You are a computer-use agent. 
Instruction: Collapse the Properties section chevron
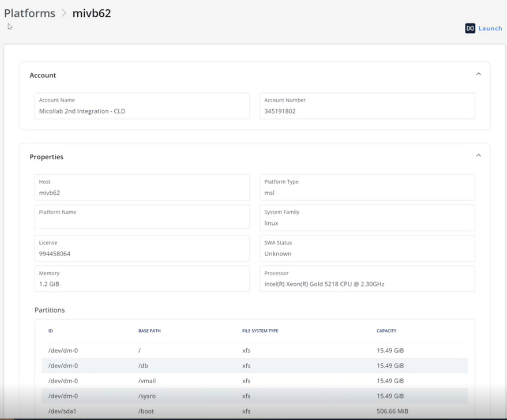[x=479, y=156]
